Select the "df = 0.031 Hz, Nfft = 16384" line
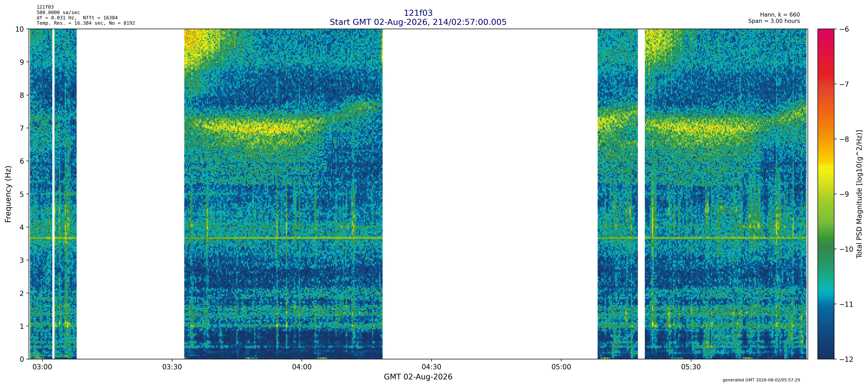Viewport: 868px width, 387px height. (77, 18)
